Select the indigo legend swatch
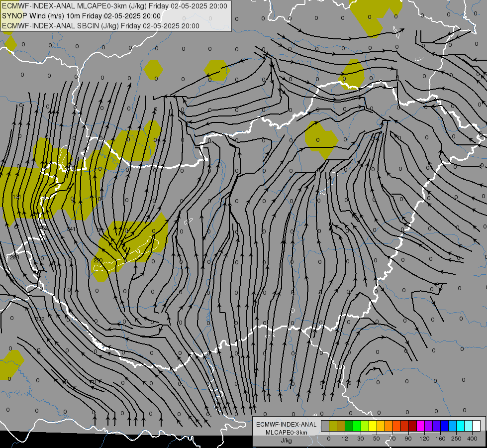This screenshot has height=448, width=487. pyautogui.click(x=436, y=426)
